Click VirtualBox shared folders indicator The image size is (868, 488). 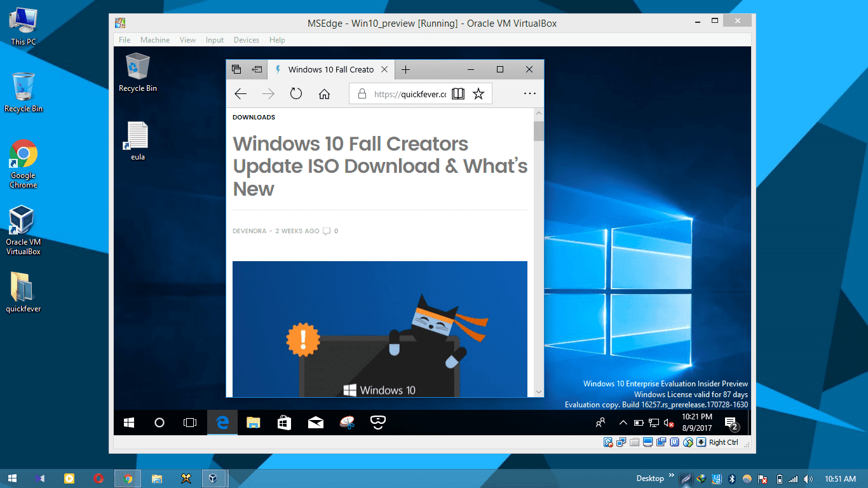(635, 442)
